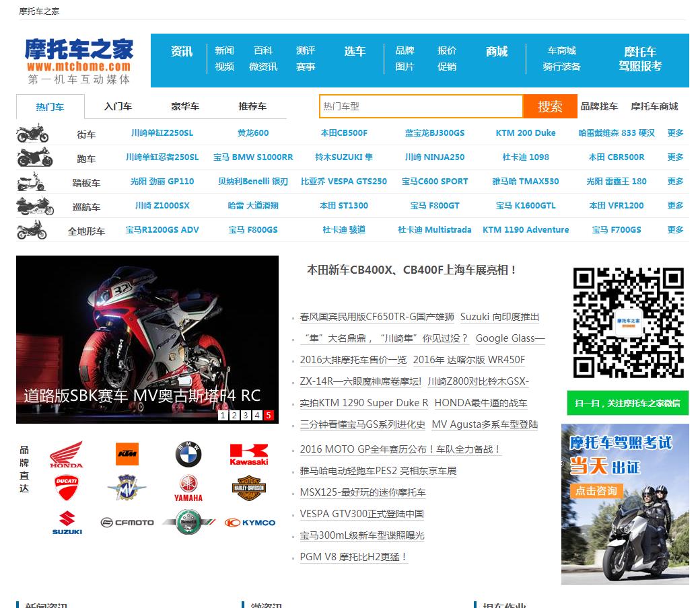700x608 pixels.
Task: Open article VESPA GTV300正式登陆中国
Action: click(x=361, y=514)
